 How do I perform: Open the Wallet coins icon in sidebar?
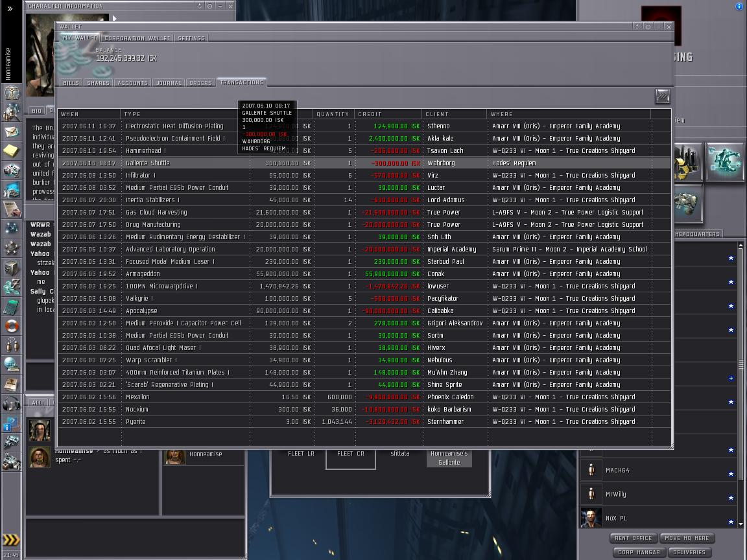click(12, 287)
